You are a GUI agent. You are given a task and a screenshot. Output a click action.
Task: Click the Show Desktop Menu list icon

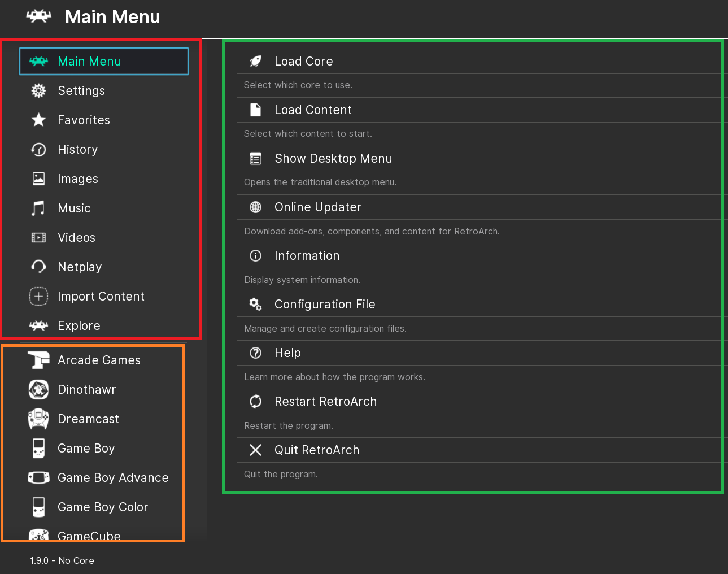[x=256, y=159]
